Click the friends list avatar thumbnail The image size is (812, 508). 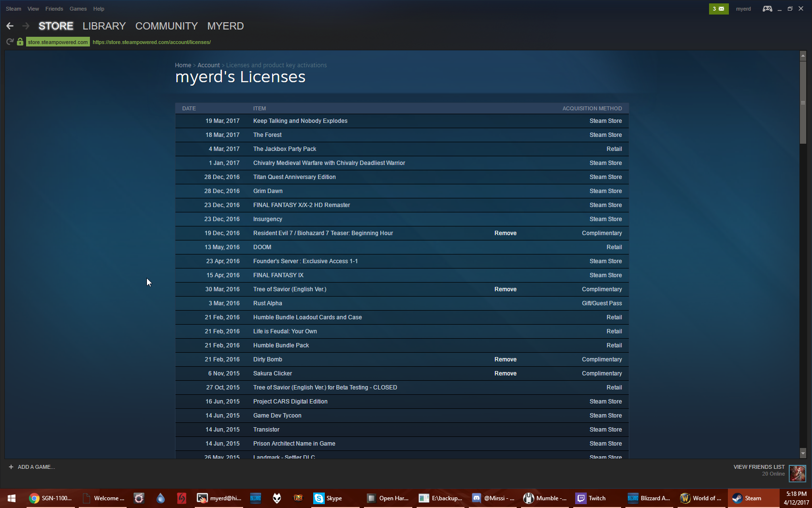(797, 473)
